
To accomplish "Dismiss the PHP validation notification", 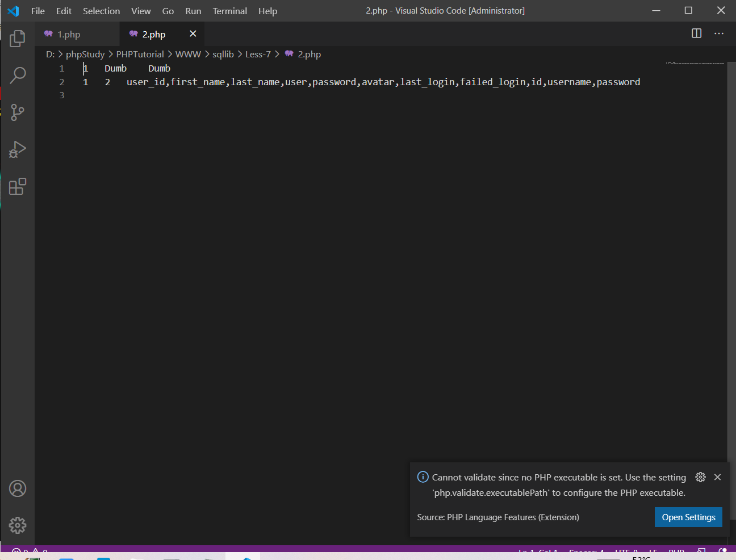I will (x=717, y=477).
